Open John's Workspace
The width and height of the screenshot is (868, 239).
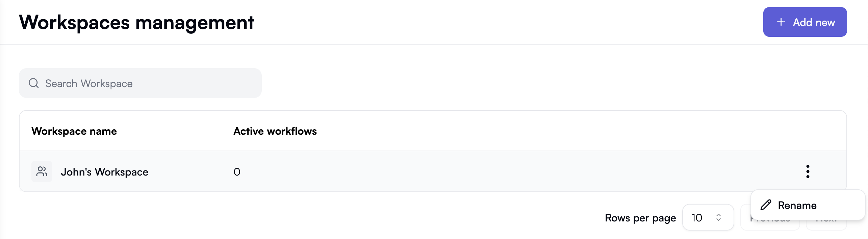(105, 171)
